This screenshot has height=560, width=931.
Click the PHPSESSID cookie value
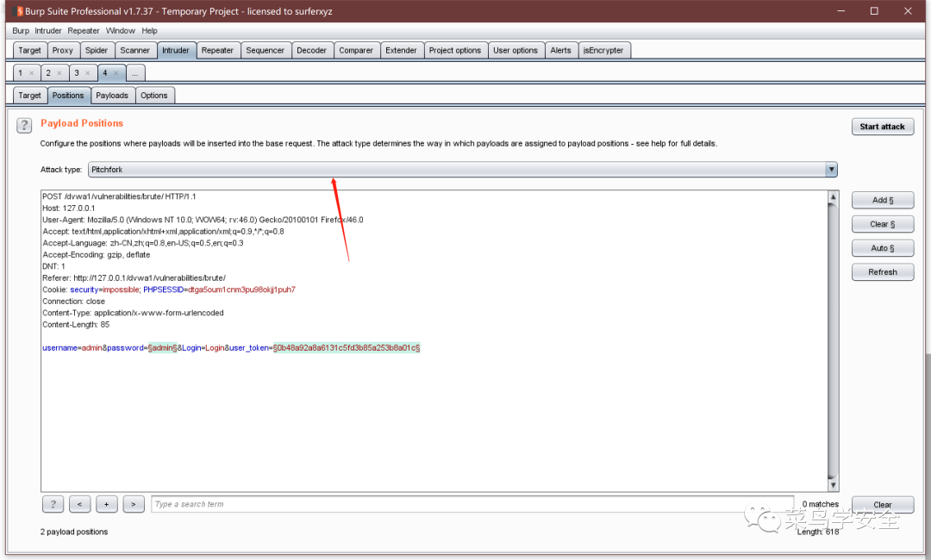(241, 290)
